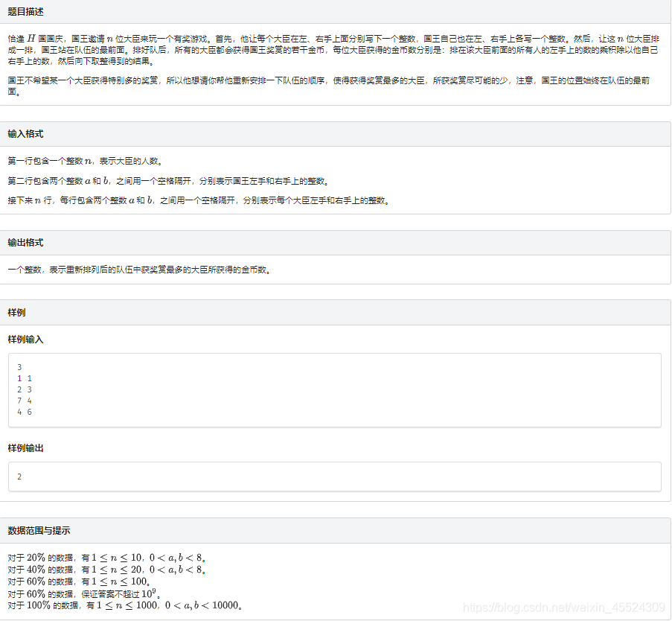Click the line 对于 40% 的数据
The height and width of the screenshot is (621, 672).
(106, 570)
